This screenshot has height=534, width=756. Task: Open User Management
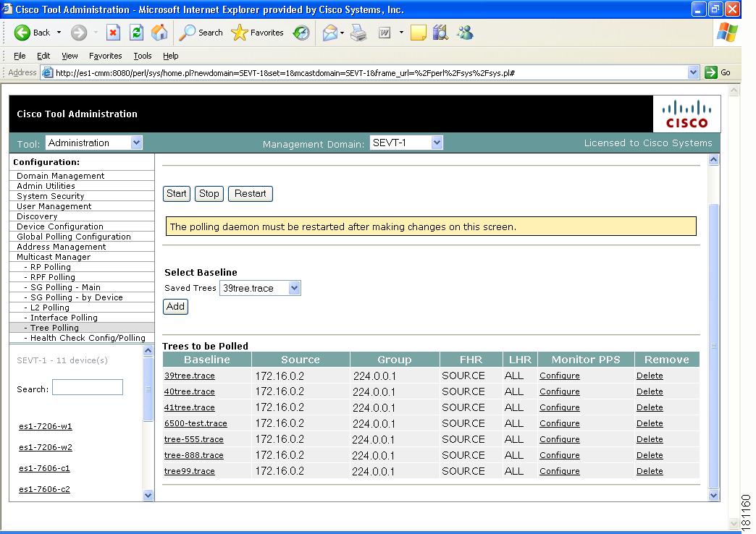54,206
